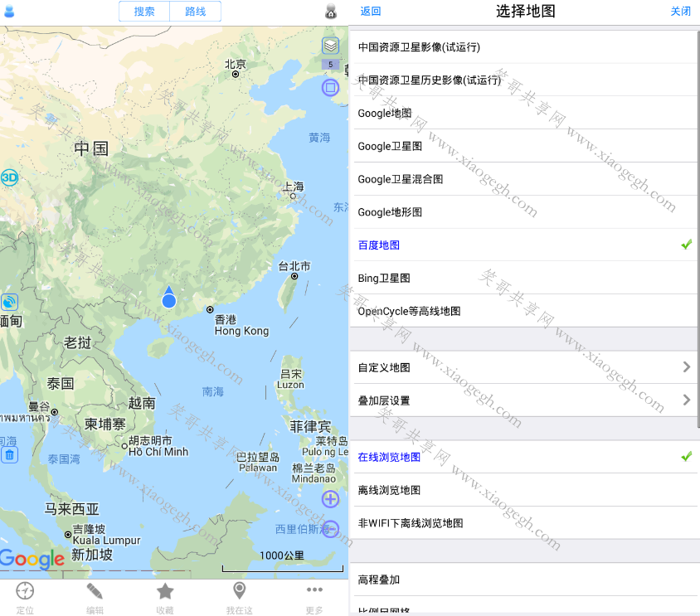
Task: Tap the 越南 country label
Action: (142, 403)
